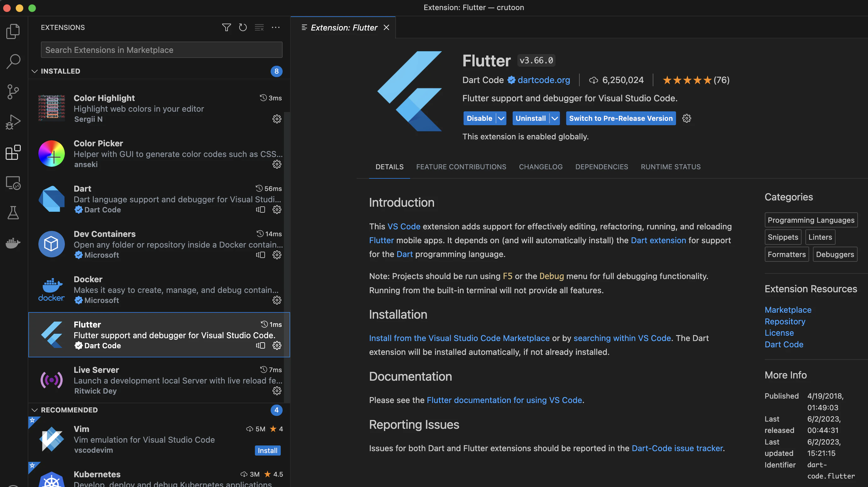The image size is (868, 487).
Task: Install the Vim extension
Action: pos(268,450)
